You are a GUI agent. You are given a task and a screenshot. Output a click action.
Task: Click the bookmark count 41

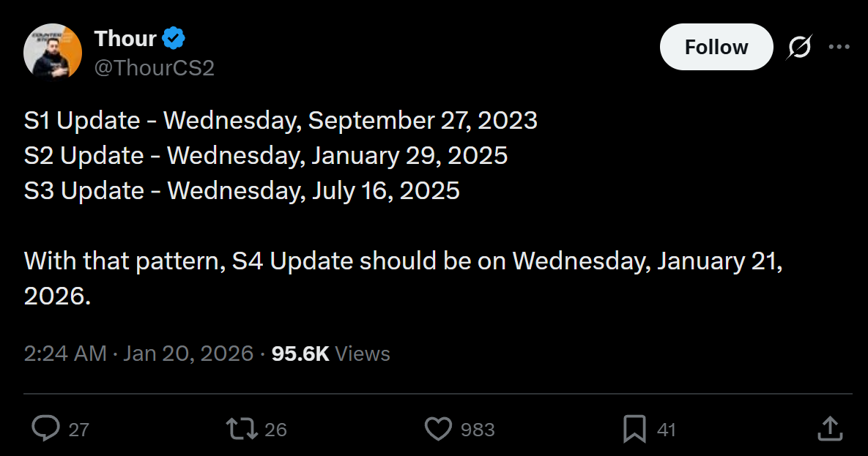[666, 430]
